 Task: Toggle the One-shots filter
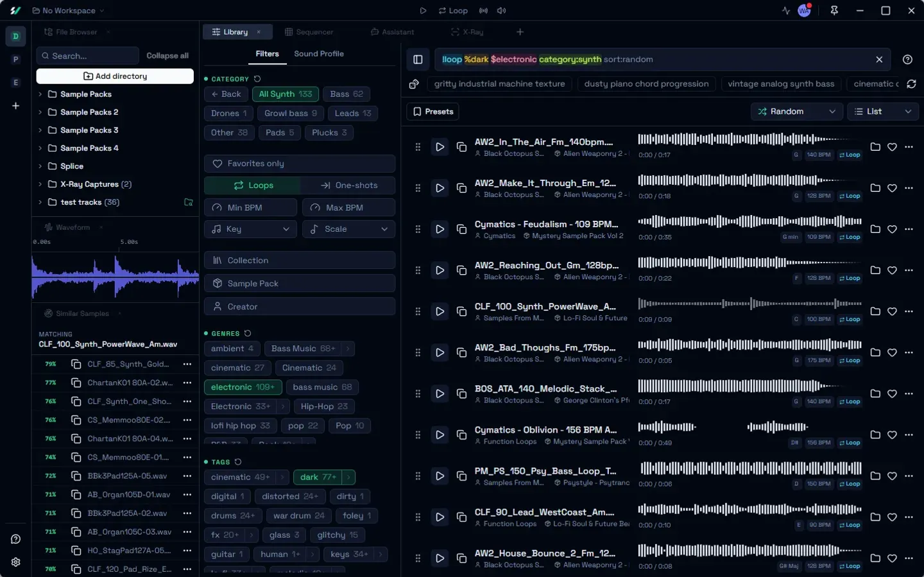(348, 185)
